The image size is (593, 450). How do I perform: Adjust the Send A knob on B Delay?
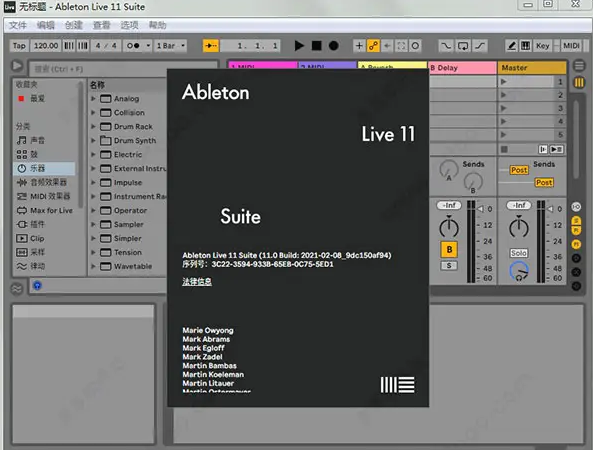click(x=449, y=170)
